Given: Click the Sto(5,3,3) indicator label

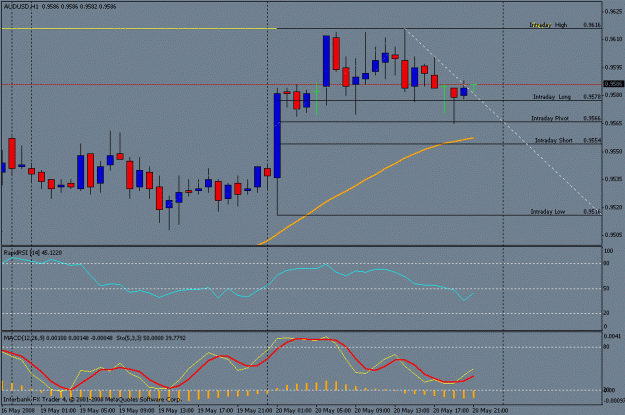Looking at the screenshot, I should pyautogui.click(x=151, y=338).
